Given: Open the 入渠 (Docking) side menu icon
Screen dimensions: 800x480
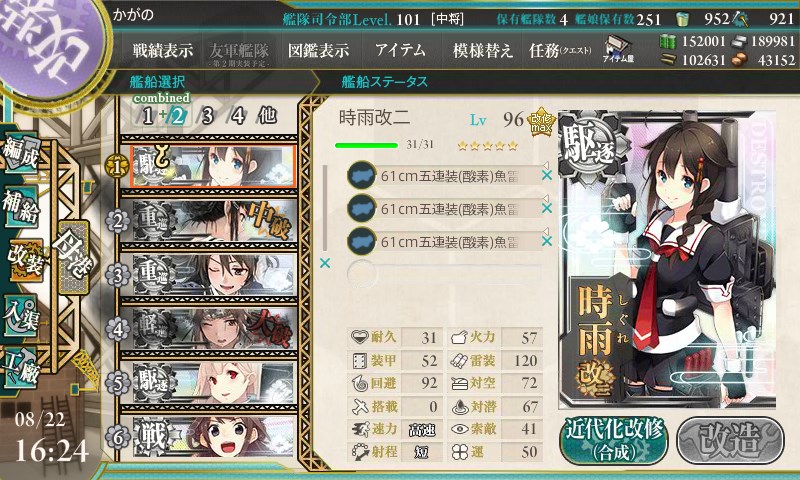Looking at the screenshot, I should [20, 314].
